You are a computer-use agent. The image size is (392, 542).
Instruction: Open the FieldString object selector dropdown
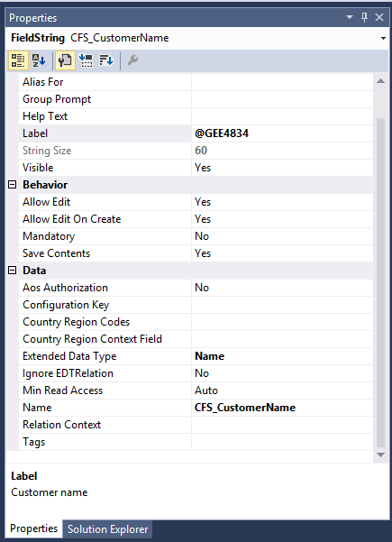(x=383, y=38)
